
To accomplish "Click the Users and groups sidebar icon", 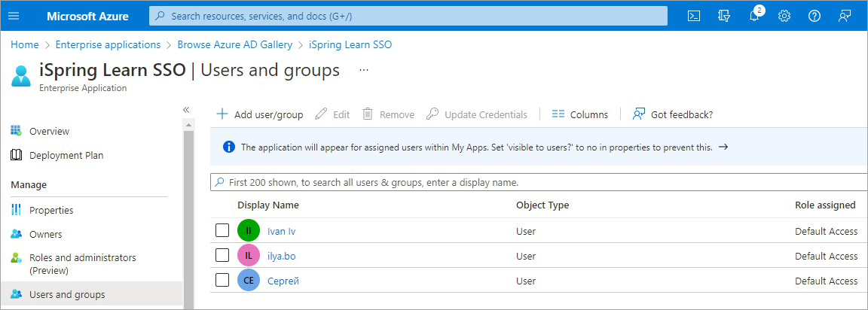I will point(16,294).
